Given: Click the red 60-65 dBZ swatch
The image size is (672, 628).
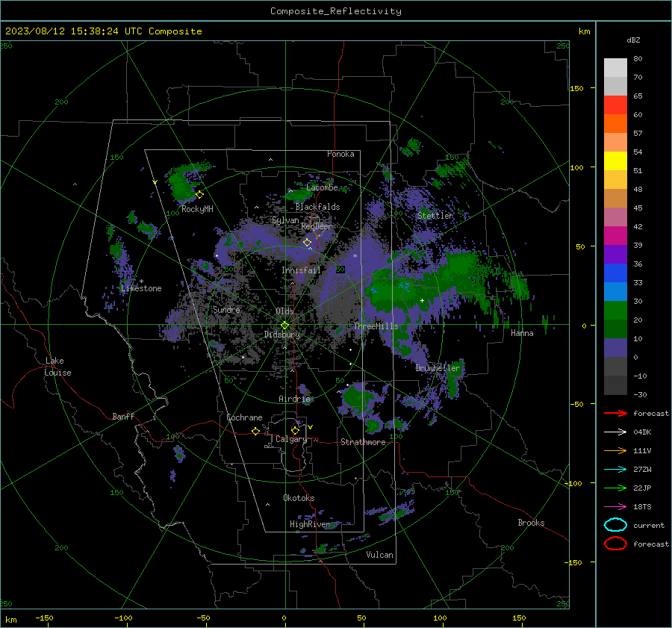Looking at the screenshot, I should coord(615,105).
